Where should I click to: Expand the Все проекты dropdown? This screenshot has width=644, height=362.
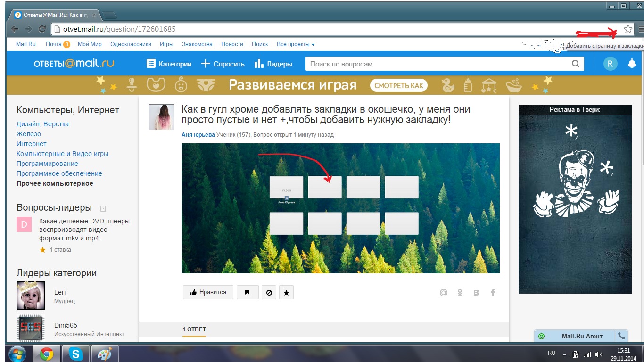pyautogui.click(x=296, y=44)
